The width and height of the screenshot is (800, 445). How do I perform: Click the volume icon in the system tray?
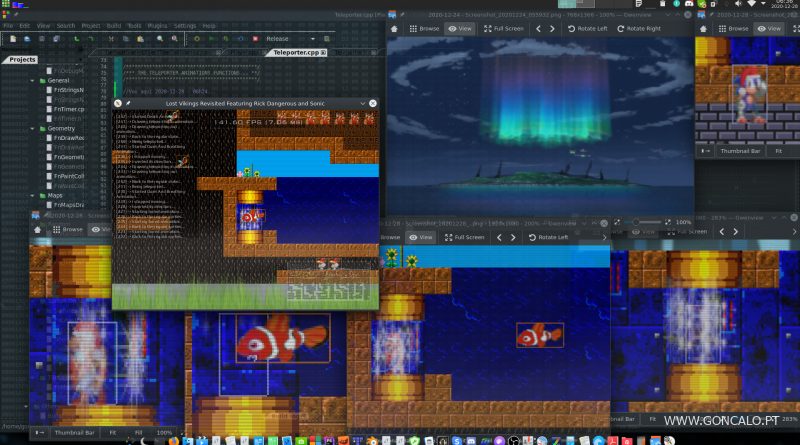pyautogui.click(x=738, y=4)
